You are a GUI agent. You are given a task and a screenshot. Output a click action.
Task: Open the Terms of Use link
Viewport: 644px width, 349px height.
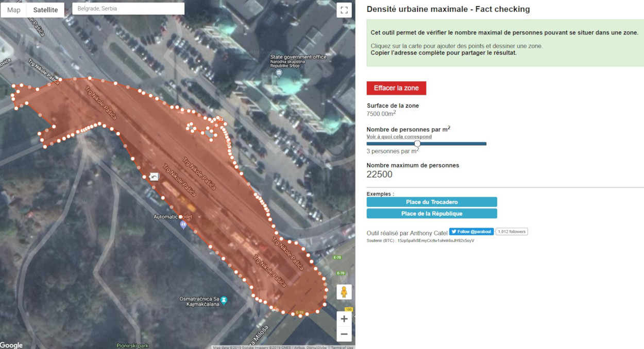[342, 347]
